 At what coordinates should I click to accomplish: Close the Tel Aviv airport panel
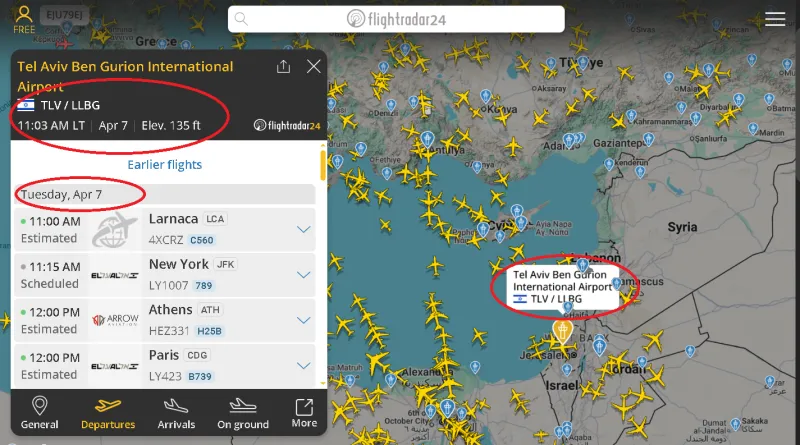click(x=313, y=66)
